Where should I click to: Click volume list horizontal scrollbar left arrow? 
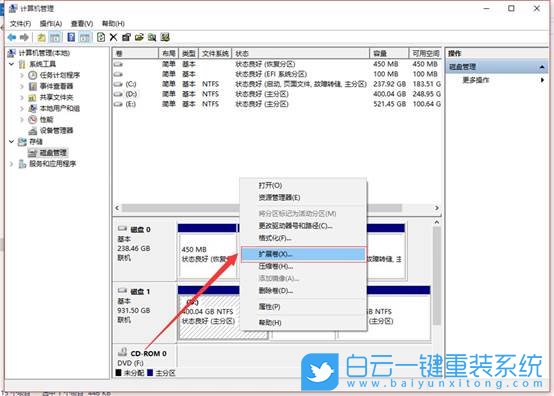pos(117,208)
